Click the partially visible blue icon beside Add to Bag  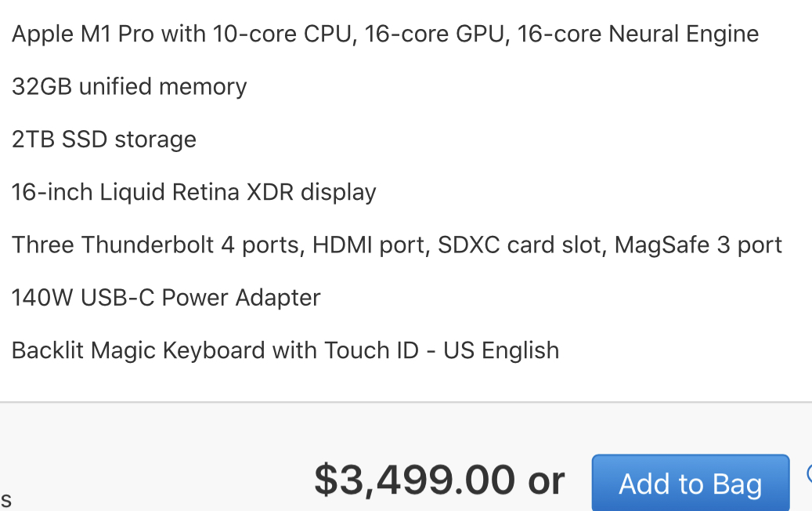tap(808, 473)
